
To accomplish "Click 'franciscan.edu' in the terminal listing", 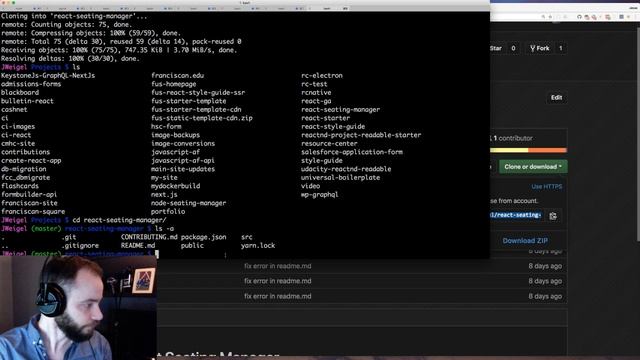I will [177, 76].
